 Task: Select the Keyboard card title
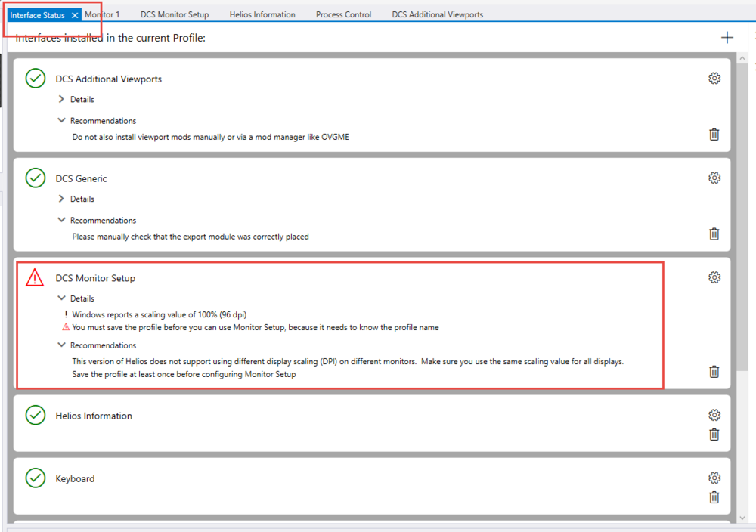(75, 479)
